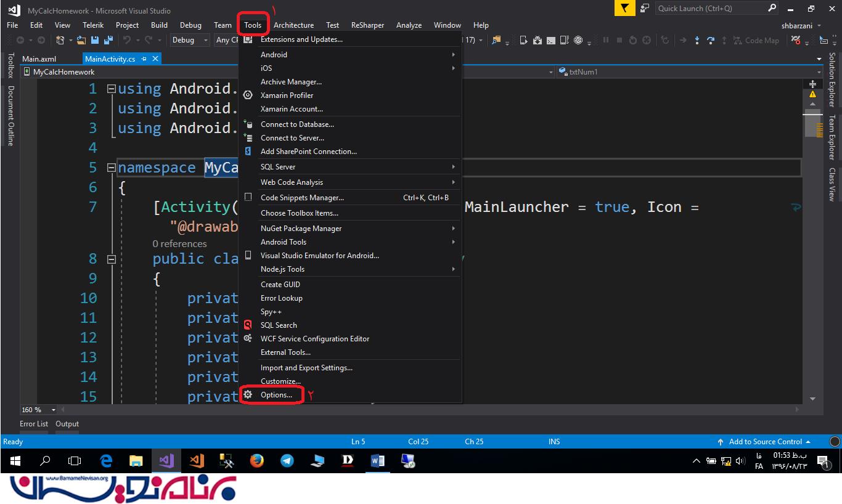Click the Step Over debug icon
The width and height of the screenshot is (842, 504).
pyautogui.click(x=710, y=41)
